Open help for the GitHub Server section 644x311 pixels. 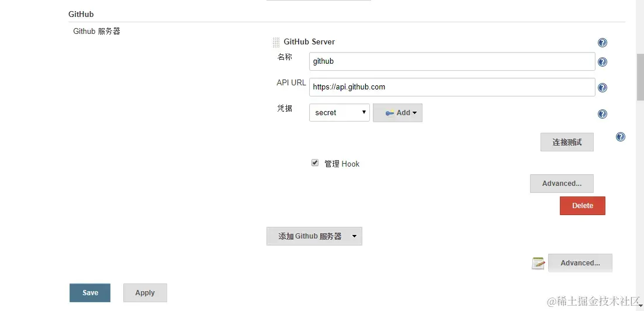coord(602,43)
